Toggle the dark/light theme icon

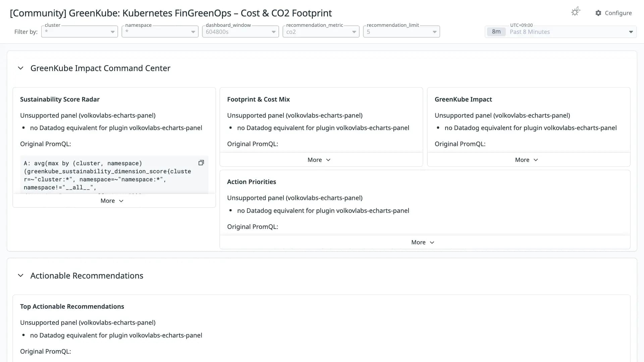point(576,12)
